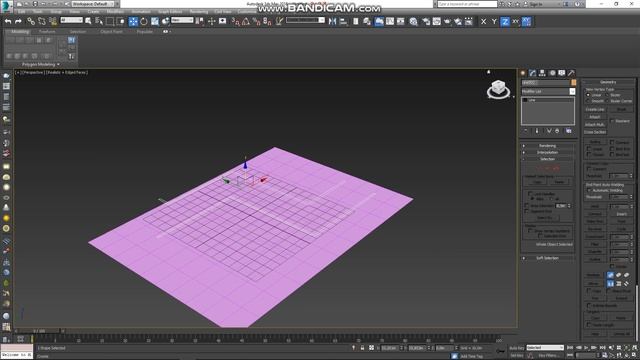Choose the Select and Scale tool
This screenshot has width=640, height=360.
click(155, 21)
